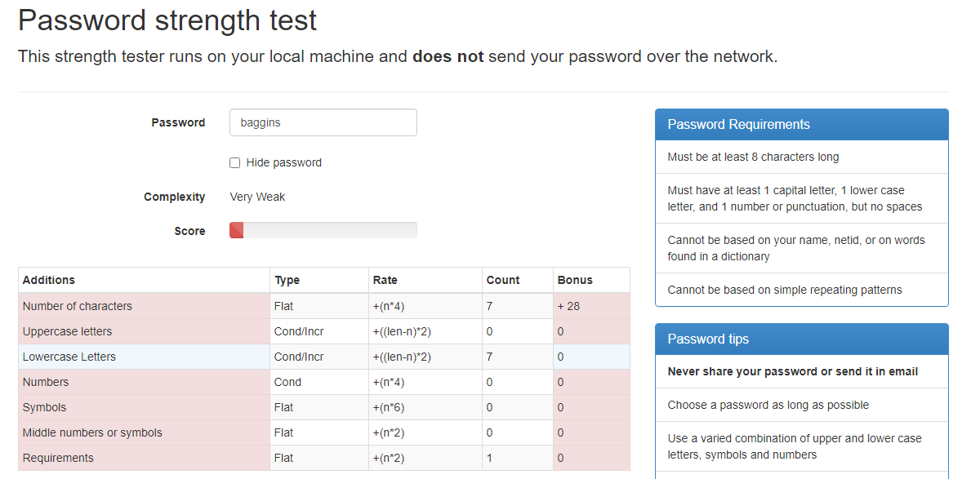This screenshot has width=980, height=479.
Task: Click the Password Requirements panel header
Action: (x=801, y=125)
